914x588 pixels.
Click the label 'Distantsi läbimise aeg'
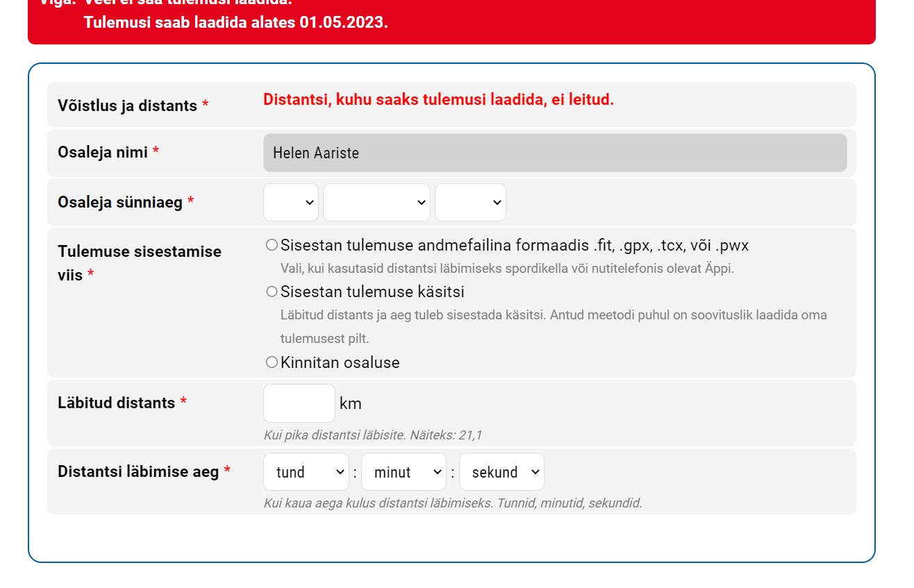pos(138,472)
